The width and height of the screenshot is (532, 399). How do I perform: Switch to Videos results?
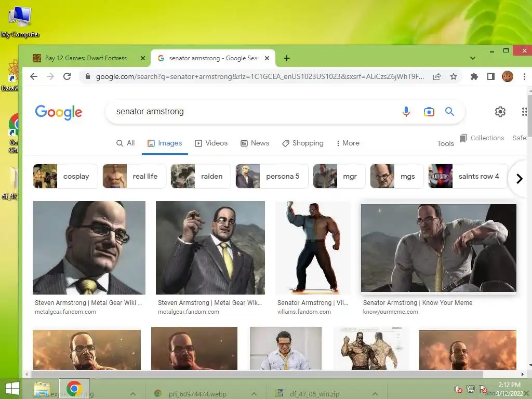[211, 143]
